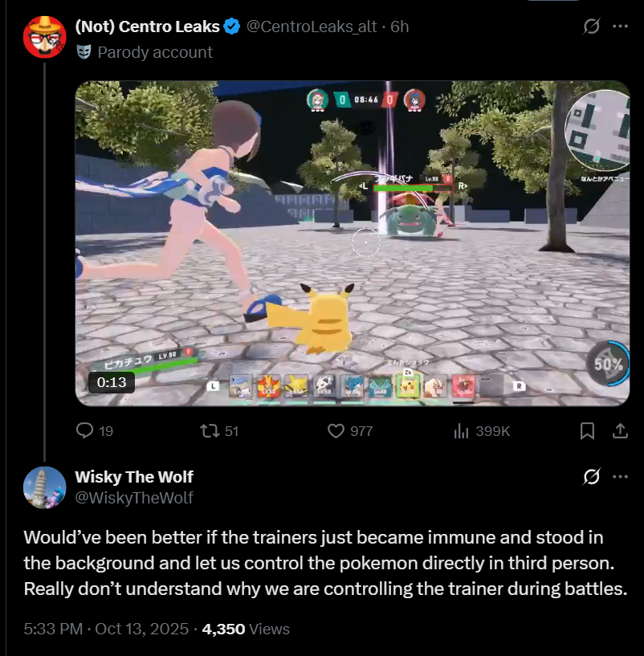Click the Wisky The Wolf display name
This screenshot has height=656, width=644.
[133, 477]
